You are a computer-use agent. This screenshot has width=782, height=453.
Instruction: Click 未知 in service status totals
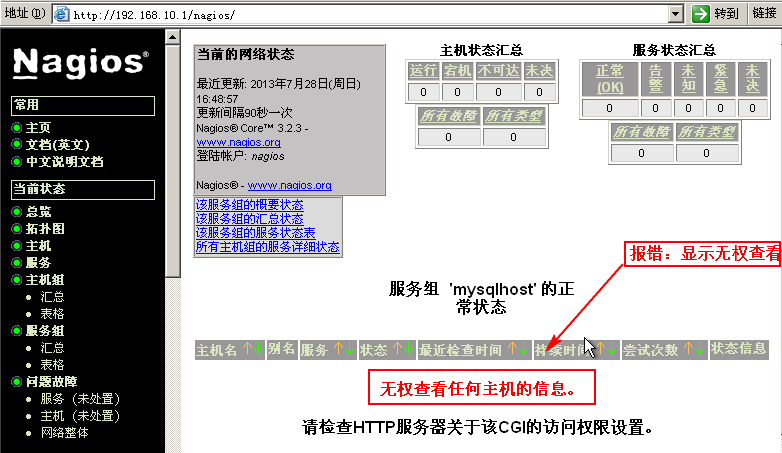coord(688,79)
